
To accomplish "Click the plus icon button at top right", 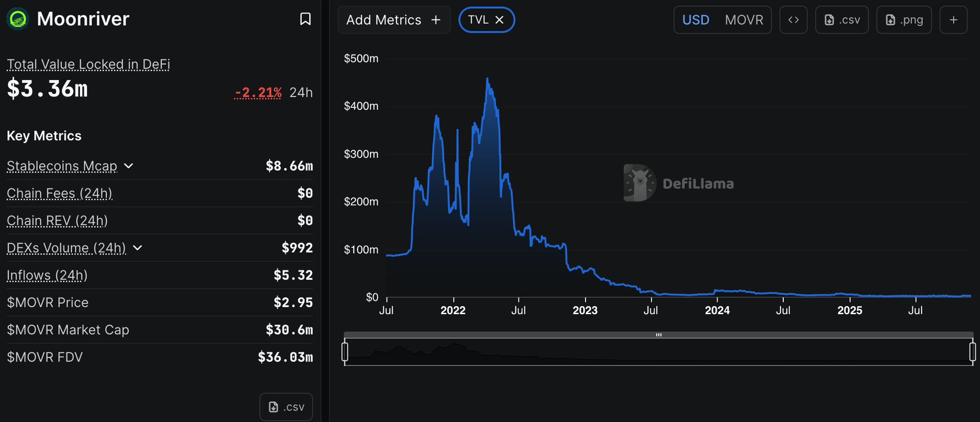I will click(x=953, y=20).
